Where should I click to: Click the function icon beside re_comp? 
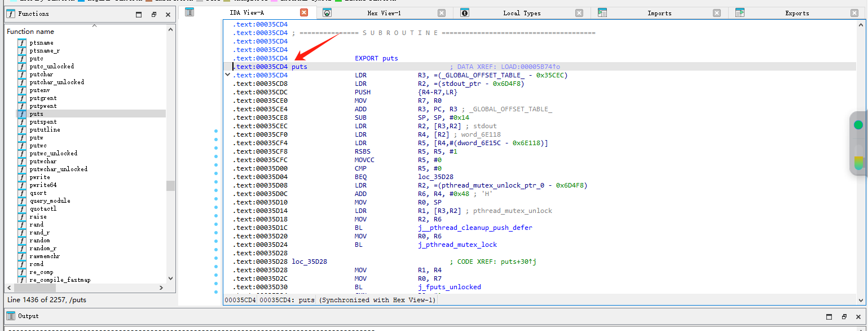22,272
